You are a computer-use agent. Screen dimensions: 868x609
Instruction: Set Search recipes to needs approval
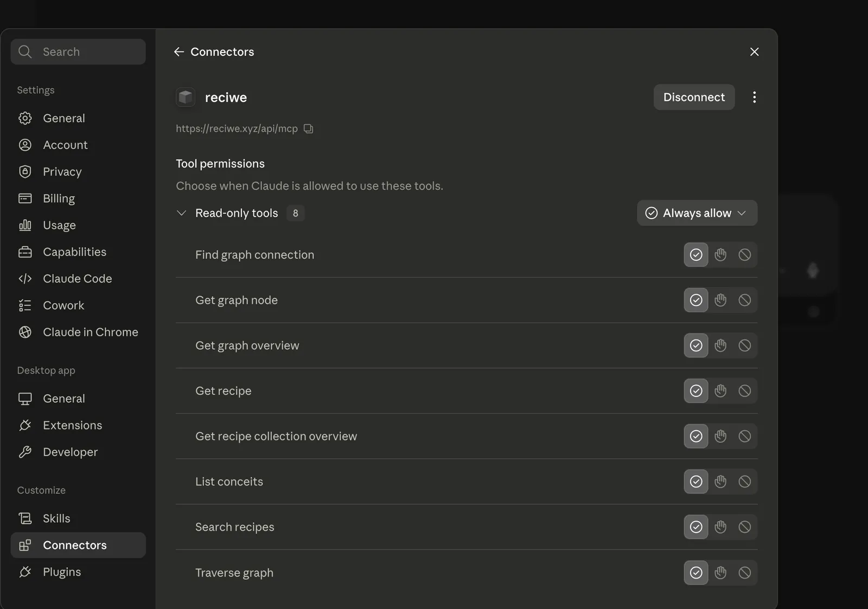pyautogui.click(x=720, y=527)
